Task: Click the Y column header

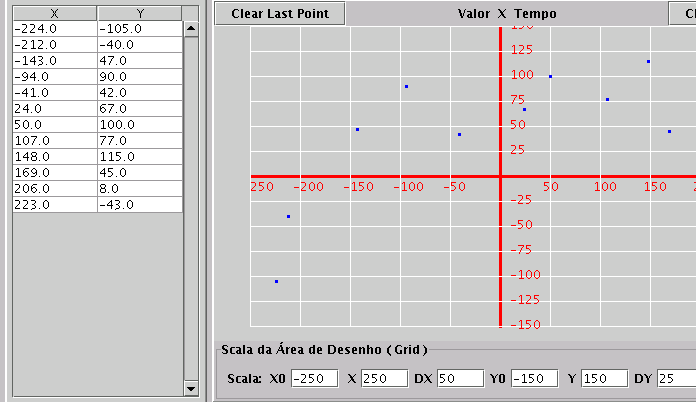Action: (140, 14)
